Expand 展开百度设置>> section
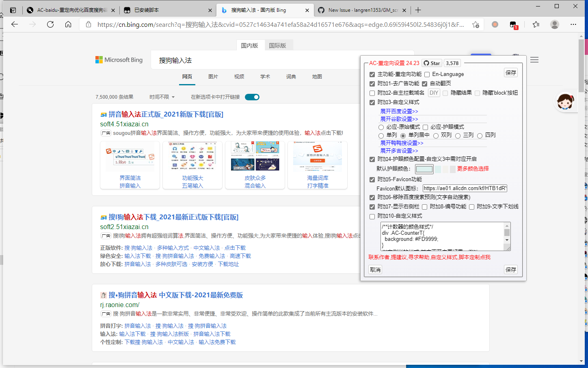 click(399, 111)
